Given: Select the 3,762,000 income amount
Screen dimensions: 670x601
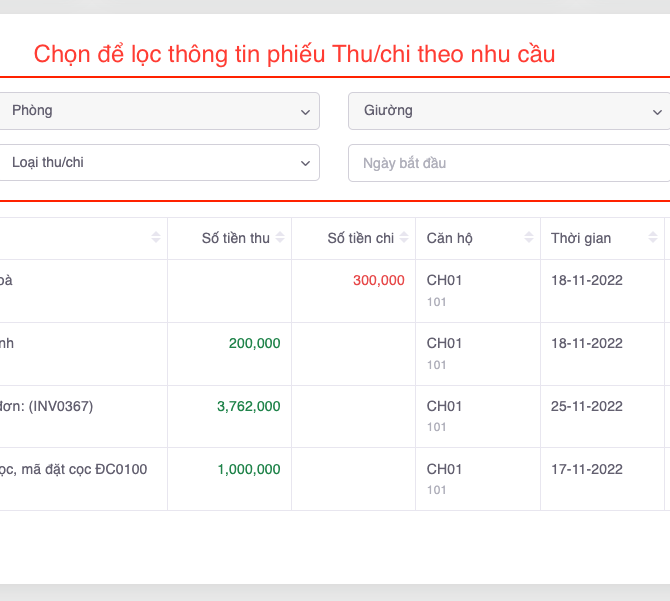Looking at the screenshot, I should point(248,407).
